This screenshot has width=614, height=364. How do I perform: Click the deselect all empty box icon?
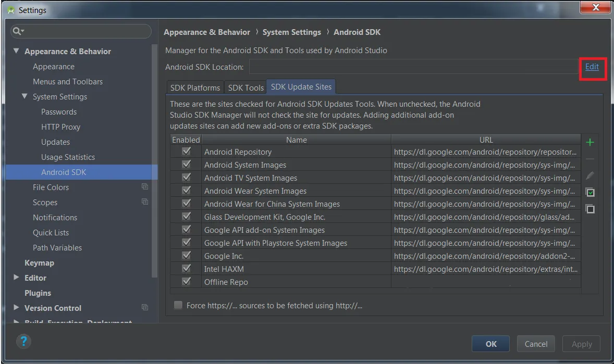click(590, 209)
